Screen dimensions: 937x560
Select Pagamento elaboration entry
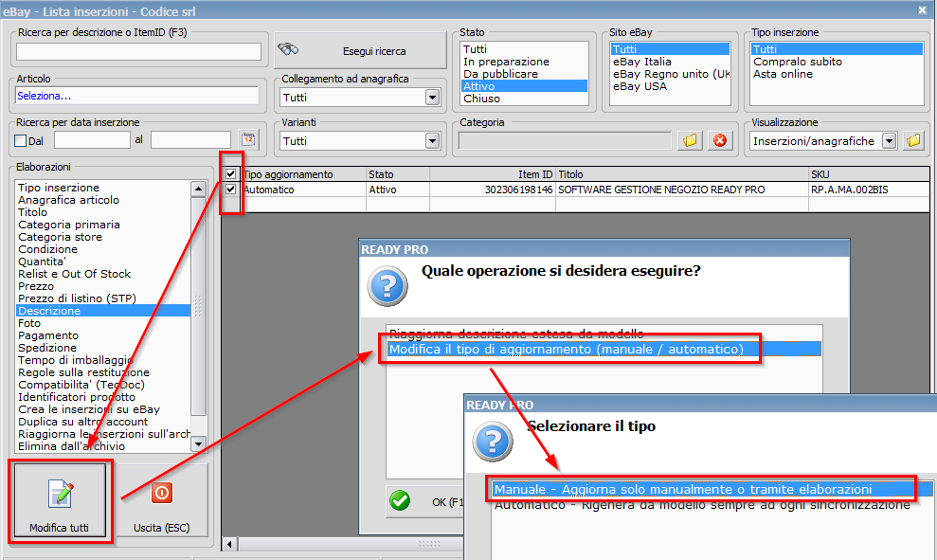pyautogui.click(x=102, y=335)
